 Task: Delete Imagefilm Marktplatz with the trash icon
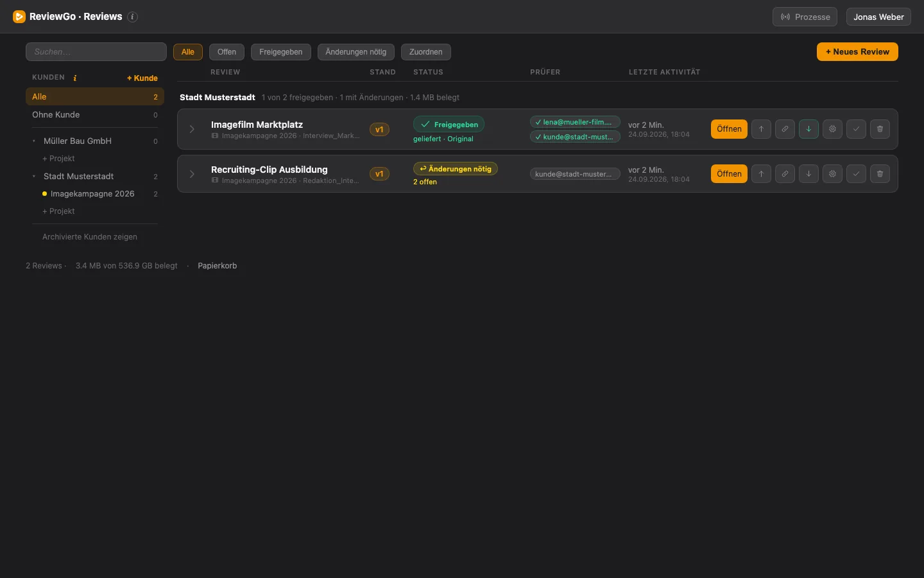(x=880, y=129)
